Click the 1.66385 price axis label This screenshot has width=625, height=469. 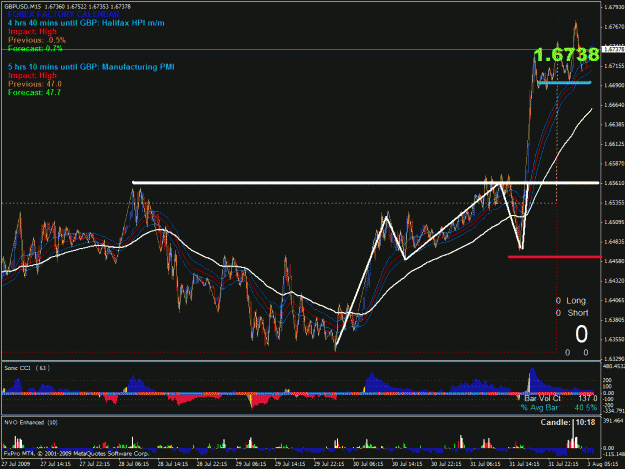[614, 125]
